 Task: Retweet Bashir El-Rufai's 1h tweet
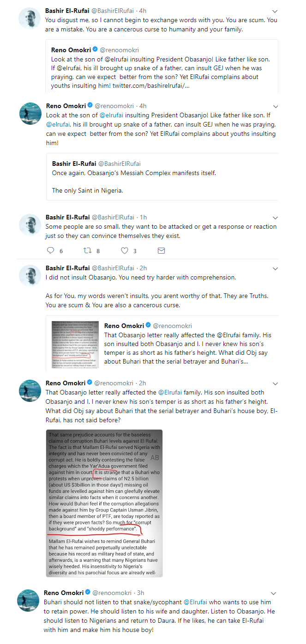(x=87, y=250)
